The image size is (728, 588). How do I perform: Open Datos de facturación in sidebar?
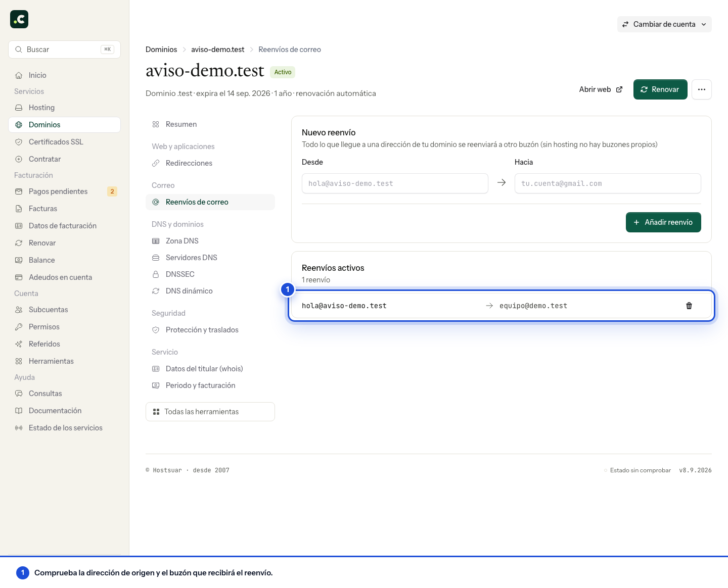[64, 226]
